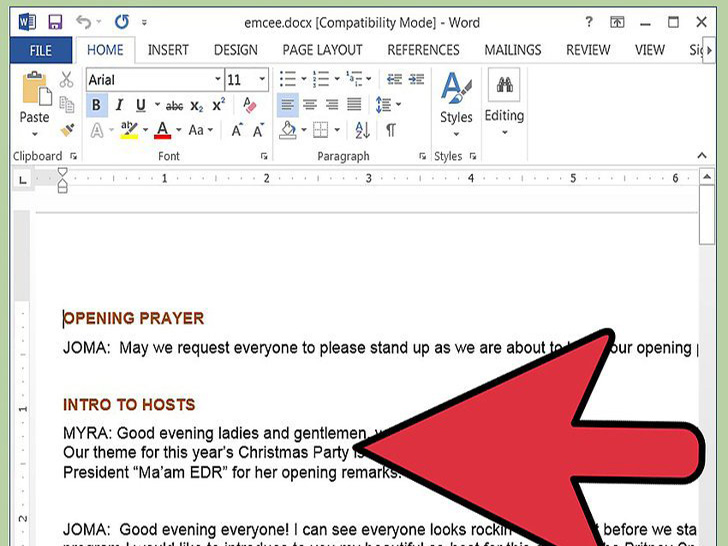Toggle Bold formatting

tap(97, 105)
